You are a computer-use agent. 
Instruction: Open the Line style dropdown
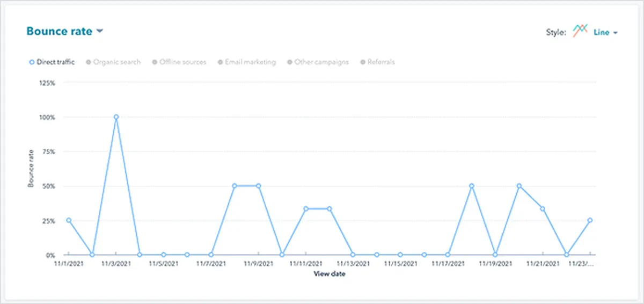[x=606, y=32]
